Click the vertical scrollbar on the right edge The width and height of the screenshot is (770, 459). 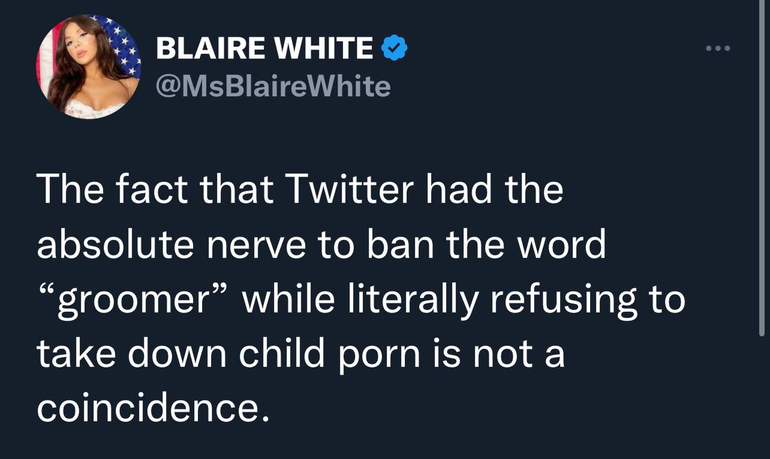763,170
